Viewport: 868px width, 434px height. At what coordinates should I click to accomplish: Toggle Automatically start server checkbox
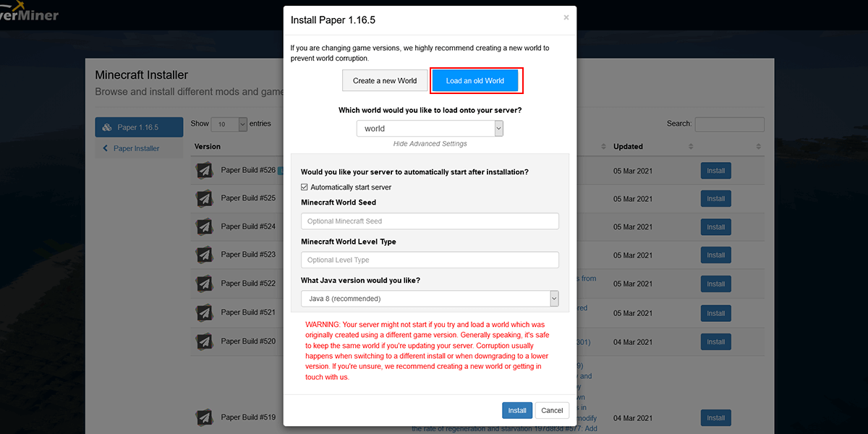305,187
